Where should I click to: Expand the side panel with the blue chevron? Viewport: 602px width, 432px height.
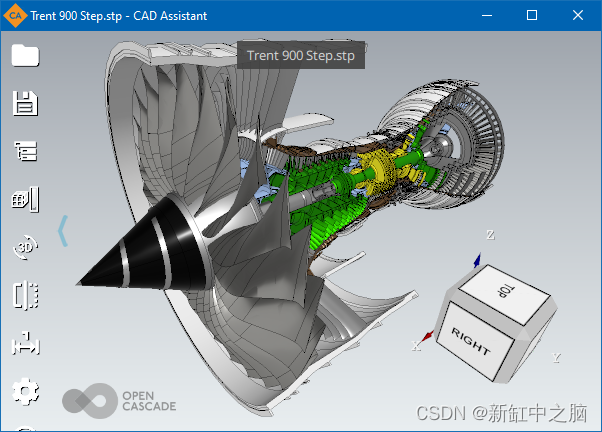(63, 231)
